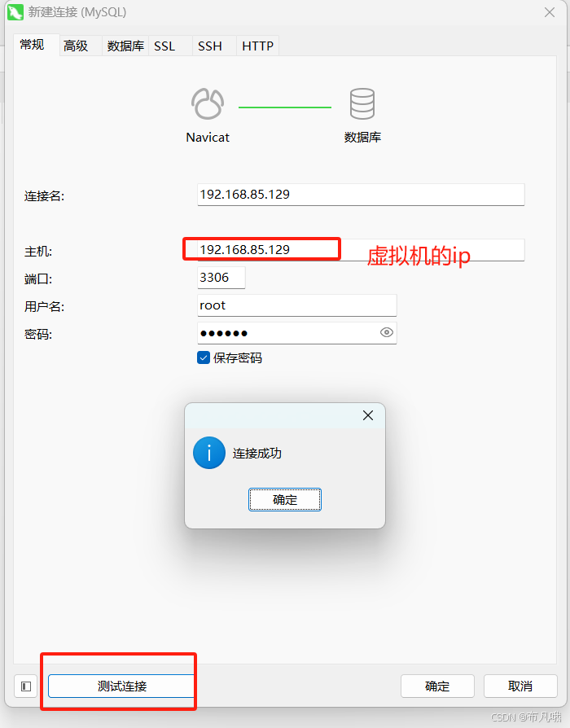570x728 pixels.
Task: Switch to the HTTP tab
Action: coord(257,46)
